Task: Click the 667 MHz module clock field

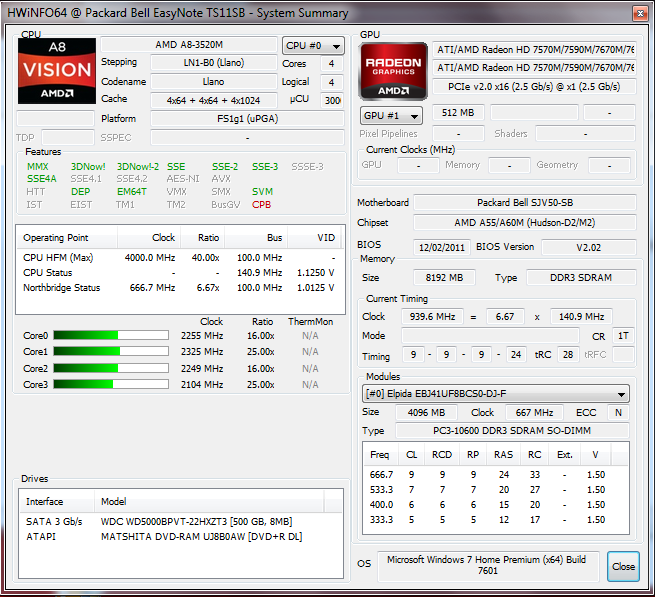Action: point(534,413)
